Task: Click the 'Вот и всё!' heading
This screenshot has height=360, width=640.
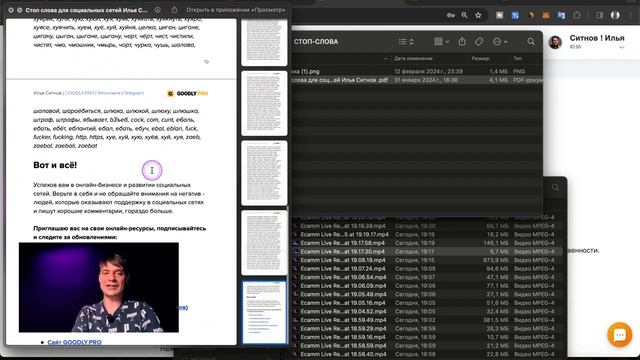Action: pyautogui.click(x=55, y=165)
